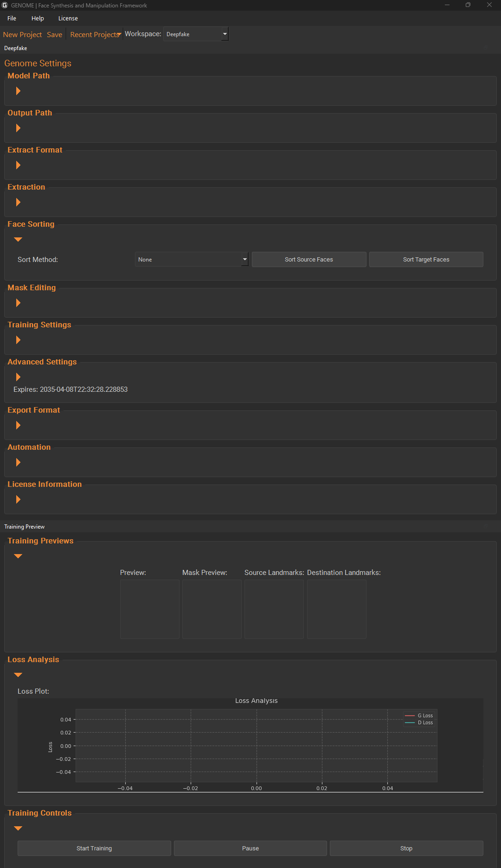Screen dimensions: 501x868
Task: Click New Project in toolbar
Action: pos(22,35)
